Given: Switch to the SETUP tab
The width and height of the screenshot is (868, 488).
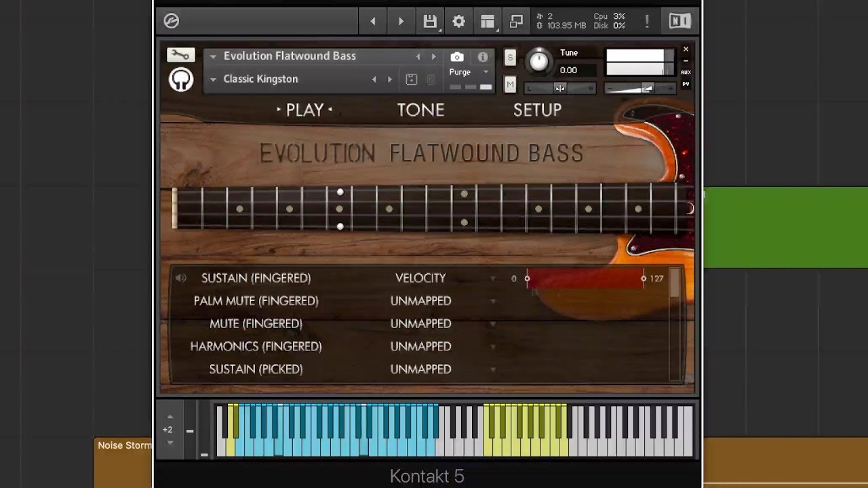Looking at the screenshot, I should point(537,110).
